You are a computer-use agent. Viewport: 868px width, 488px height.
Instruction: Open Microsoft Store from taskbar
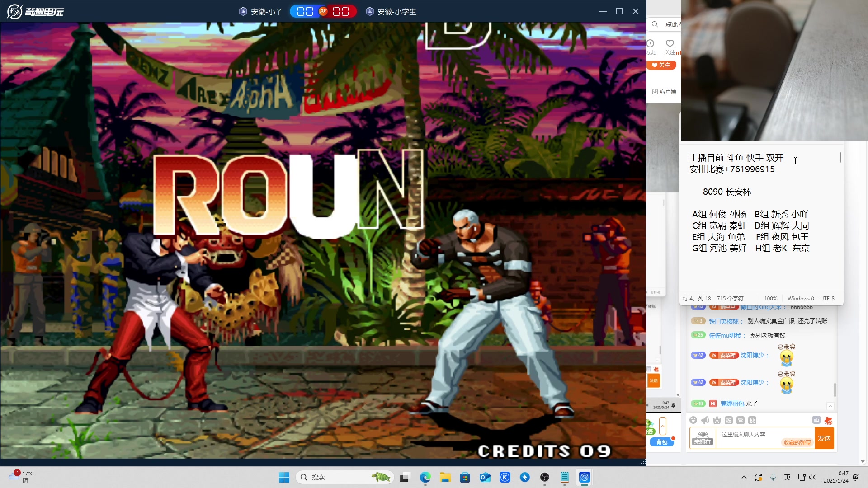coord(465,477)
